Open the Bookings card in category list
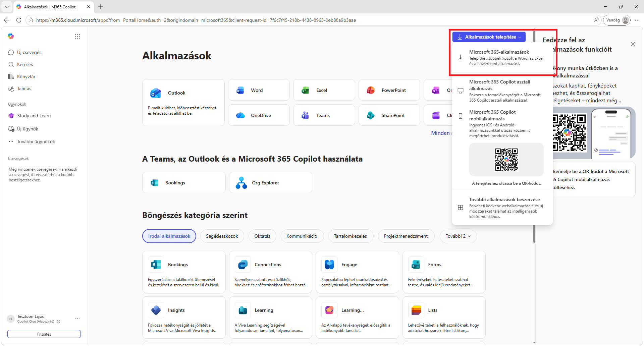This screenshot has height=346, width=644. 184,272
